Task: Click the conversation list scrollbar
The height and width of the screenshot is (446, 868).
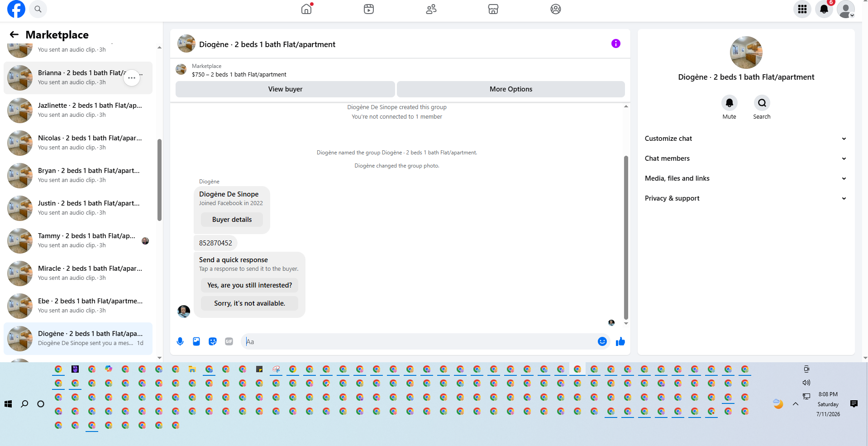Action: click(159, 180)
